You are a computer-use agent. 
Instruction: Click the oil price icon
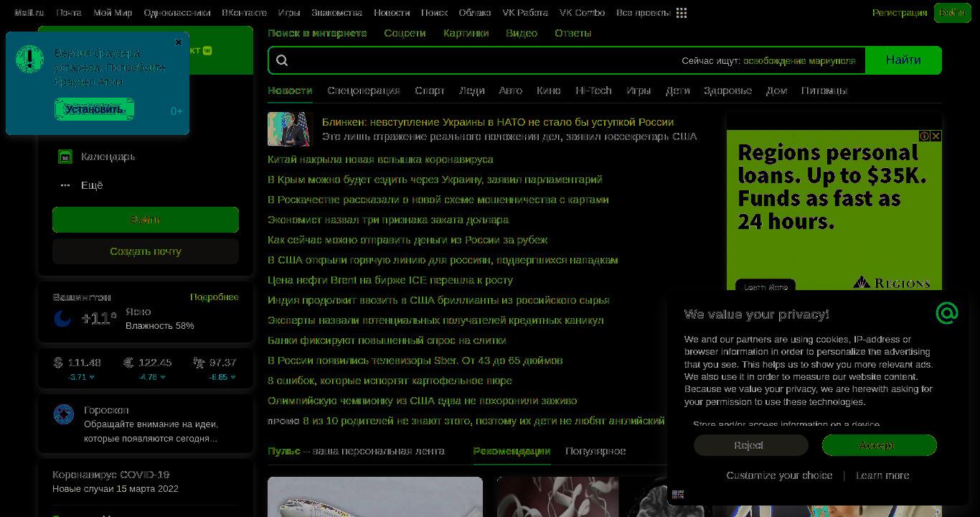(199, 363)
